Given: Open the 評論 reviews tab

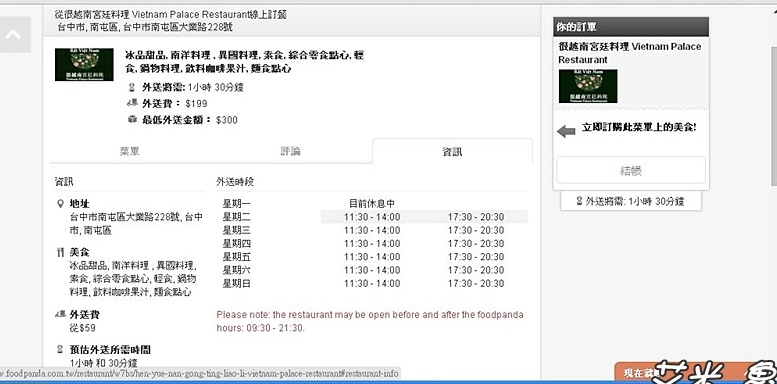Looking at the screenshot, I should click(x=290, y=151).
